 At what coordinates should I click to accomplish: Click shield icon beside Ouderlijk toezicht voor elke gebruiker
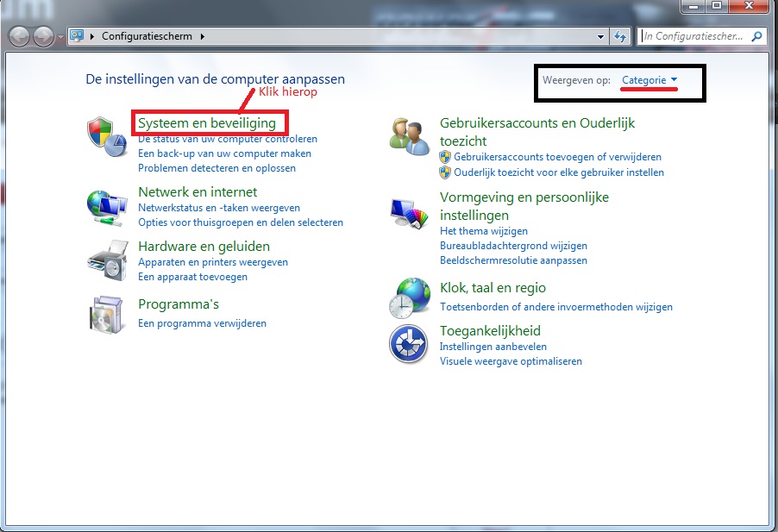(x=445, y=172)
